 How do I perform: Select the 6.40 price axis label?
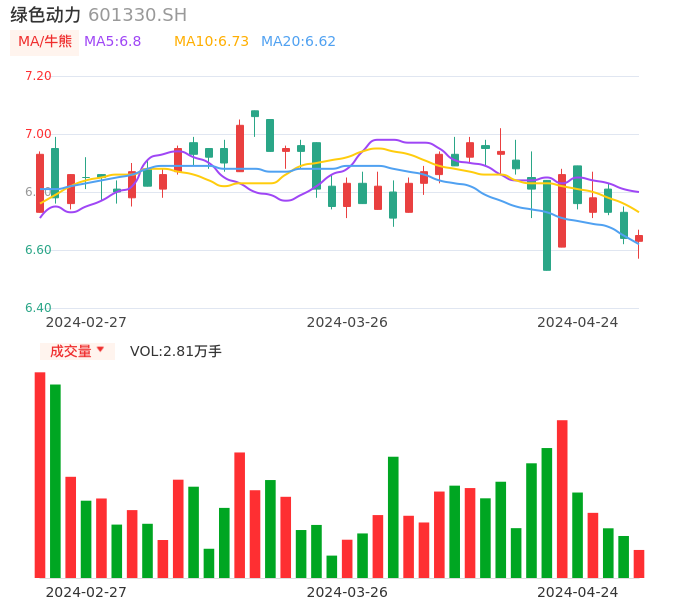[x=38, y=308]
